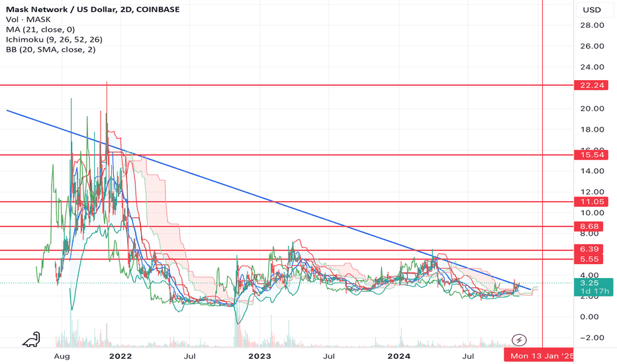The width and height of the screenshot is (617, 364).
Task: Click the current price 3.25 label
Action: click(589, 283)
